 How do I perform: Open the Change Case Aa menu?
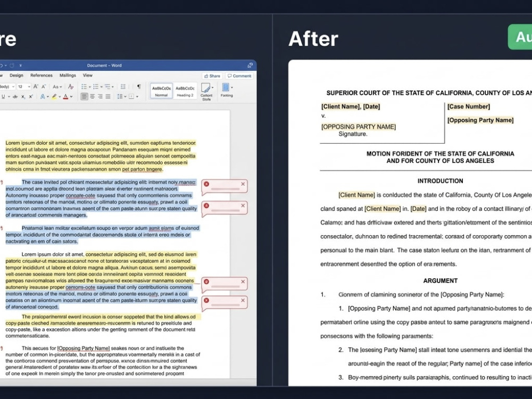coord(57,87)
